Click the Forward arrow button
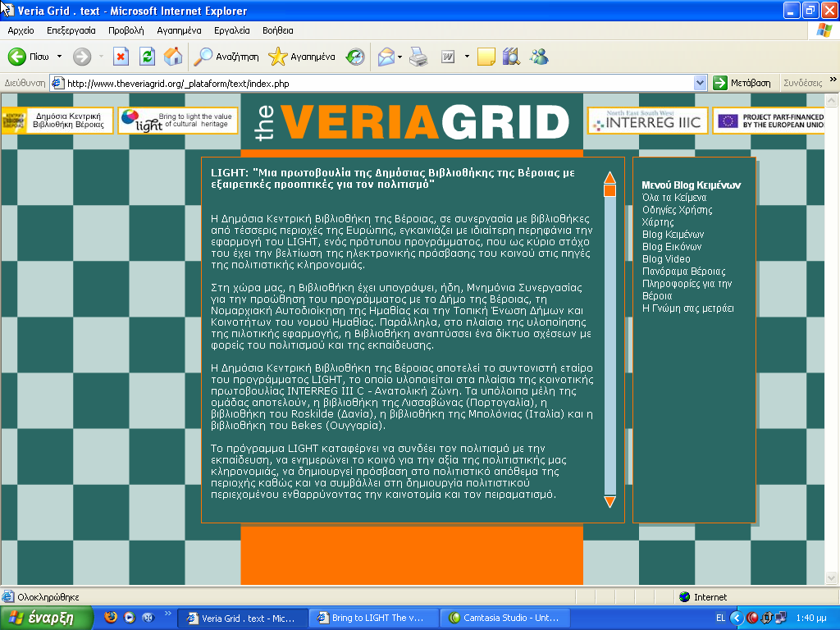This screenshot has width=840, height=630. tap(82, 57)
